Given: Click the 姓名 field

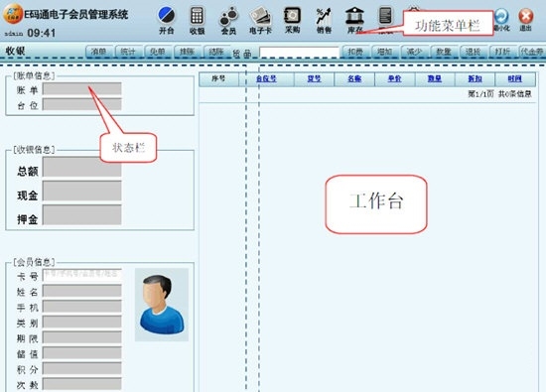Looking at the screenshot, I should pos(81,291).
